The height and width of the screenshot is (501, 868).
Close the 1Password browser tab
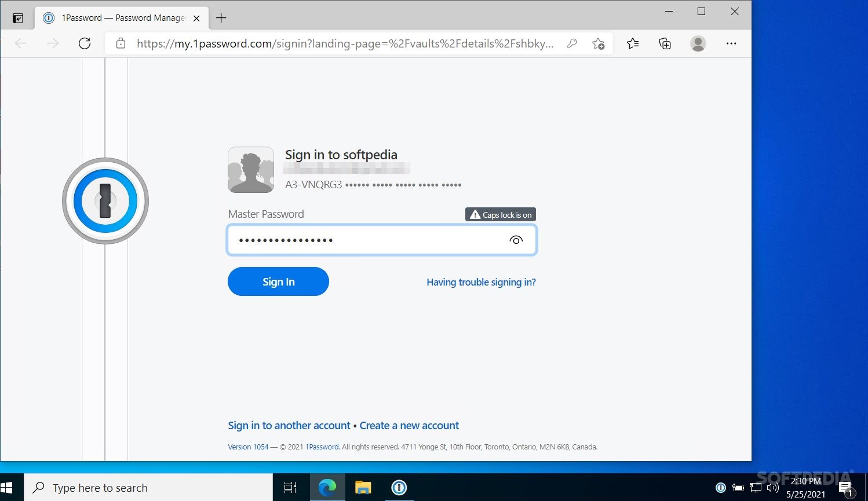[196, 18]
